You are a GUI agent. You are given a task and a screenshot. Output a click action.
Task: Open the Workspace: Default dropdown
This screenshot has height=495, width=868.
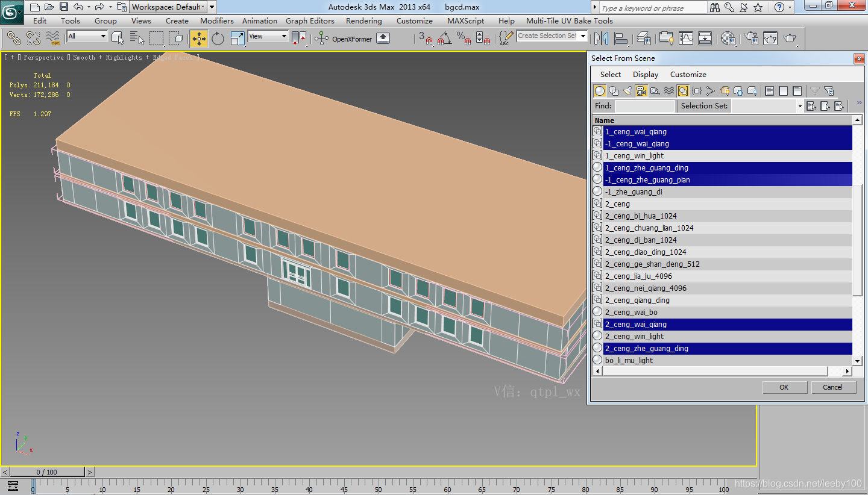click(168, 7)
